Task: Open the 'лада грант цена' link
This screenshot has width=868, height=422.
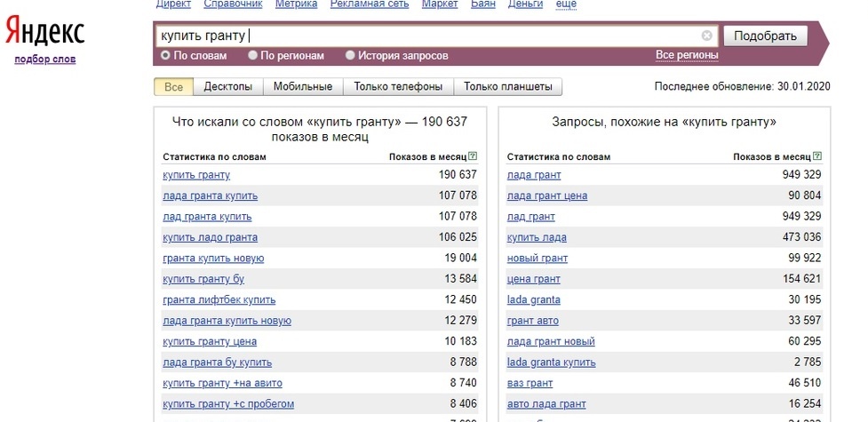Action: (547, 195)
